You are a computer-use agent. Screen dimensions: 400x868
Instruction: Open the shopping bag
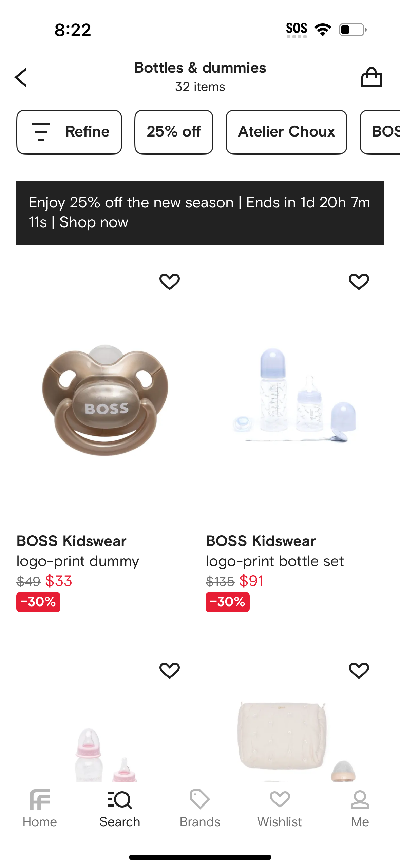click(x=371, y=77)
